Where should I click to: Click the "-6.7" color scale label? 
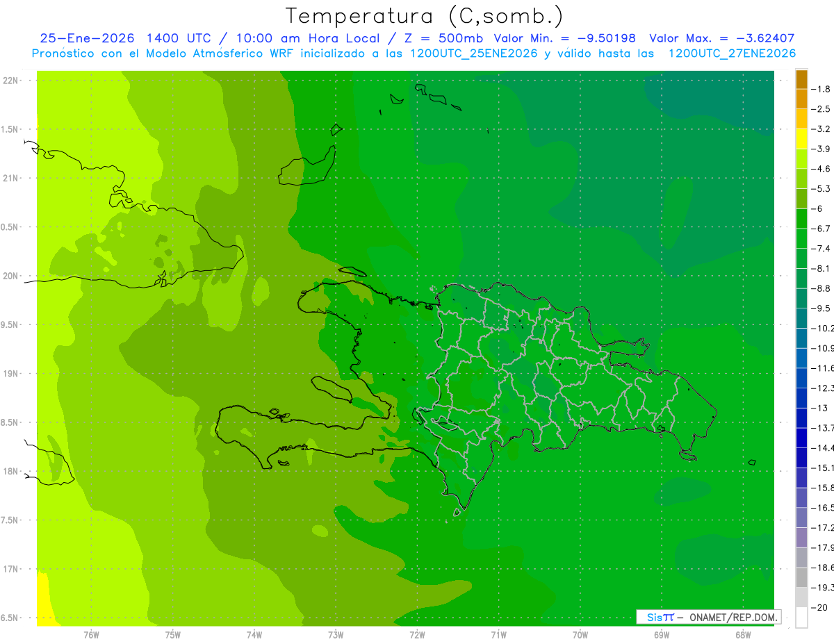coord(821,228)
